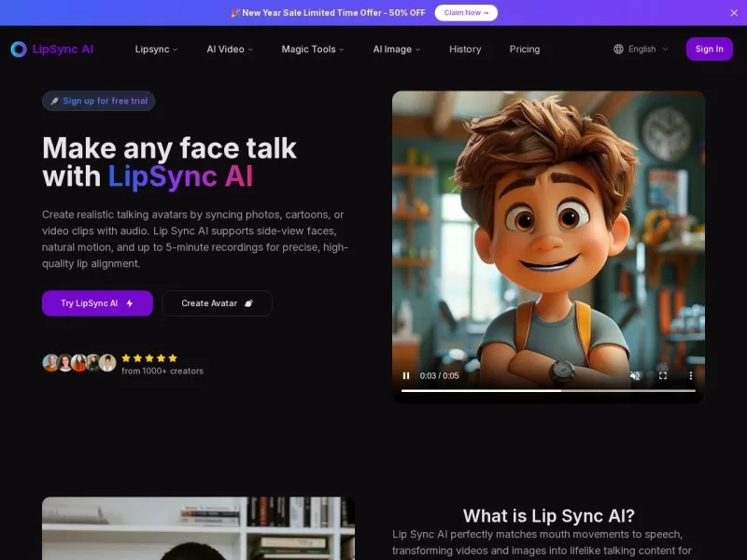Click the LipSync AI logo
The width and height of the screenshot is (747, 560).
click(53, 49)
